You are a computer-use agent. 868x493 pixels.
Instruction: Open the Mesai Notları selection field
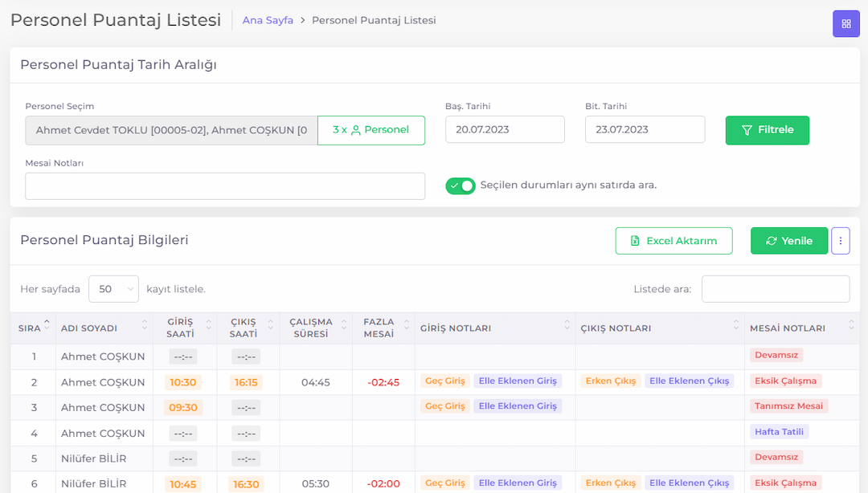[x=225, y=186]
